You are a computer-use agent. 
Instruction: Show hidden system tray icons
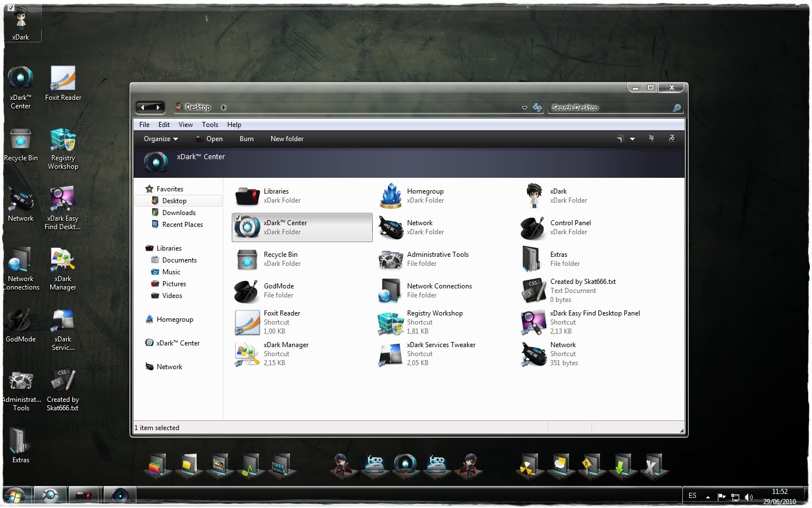[708, 497]
